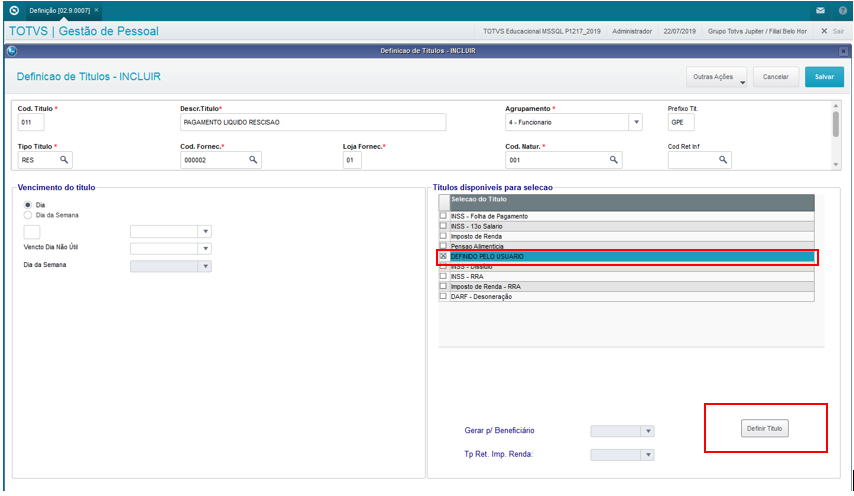Open Cod. Natur. search magnifier
Screen dimensions: 854x496
(x=613, y=160)
